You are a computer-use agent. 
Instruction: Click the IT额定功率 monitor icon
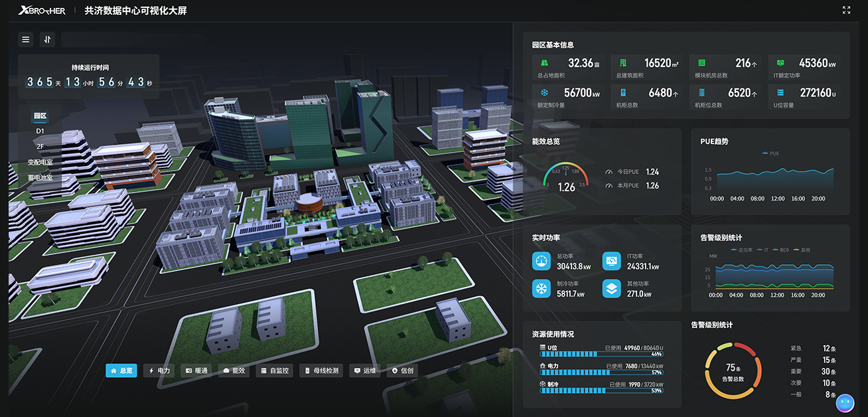pos(780,63)
